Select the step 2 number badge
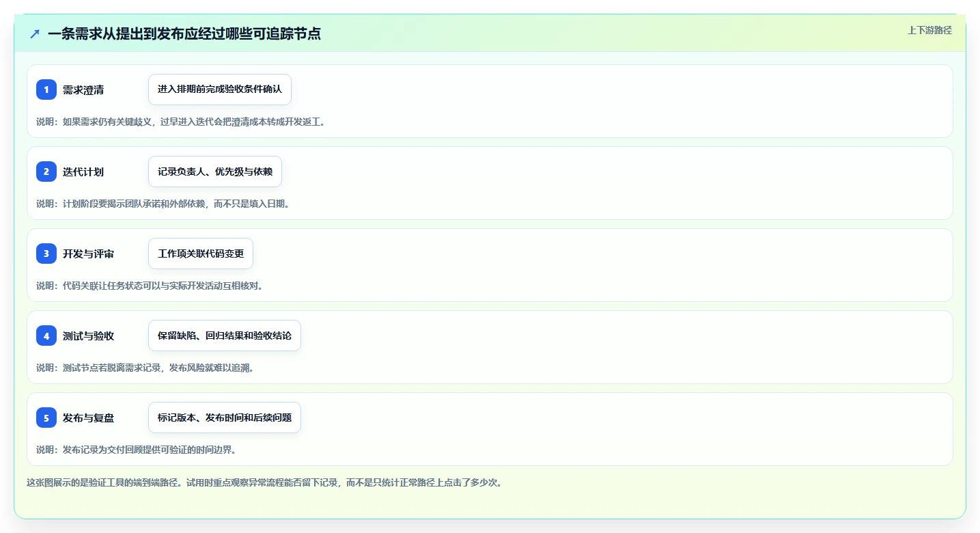This screenshot has width=980, height=533. click(x=46, y=172)
